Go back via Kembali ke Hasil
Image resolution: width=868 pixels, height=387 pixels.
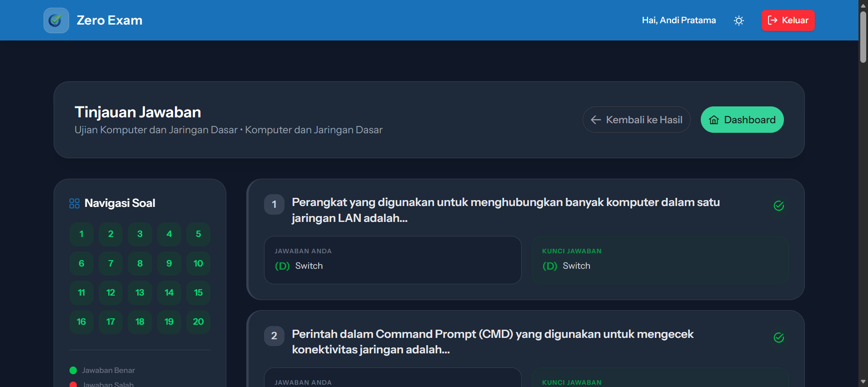636,120
